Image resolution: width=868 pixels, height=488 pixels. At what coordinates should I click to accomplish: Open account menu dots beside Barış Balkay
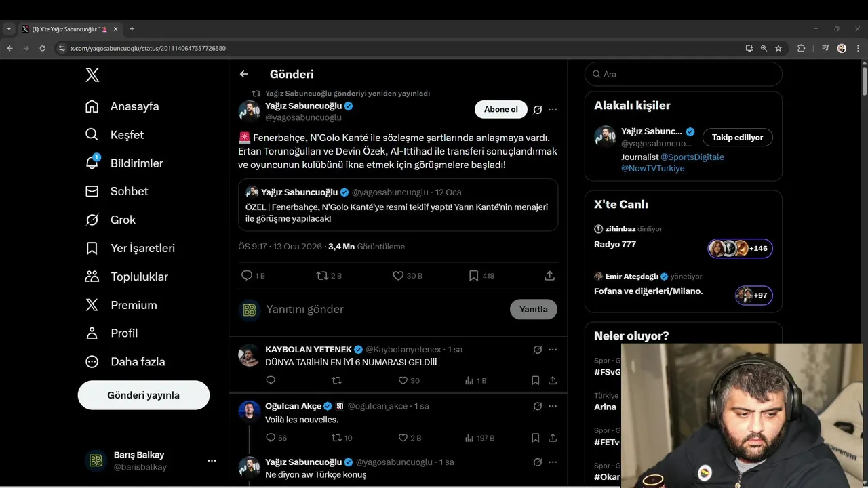(x=212, y=461)
